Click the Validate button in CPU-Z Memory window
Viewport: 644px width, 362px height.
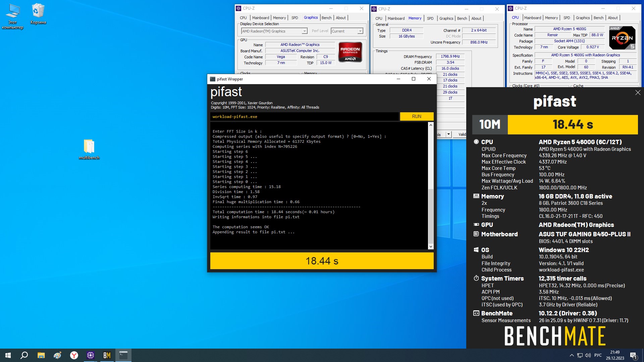click(460, 134)
